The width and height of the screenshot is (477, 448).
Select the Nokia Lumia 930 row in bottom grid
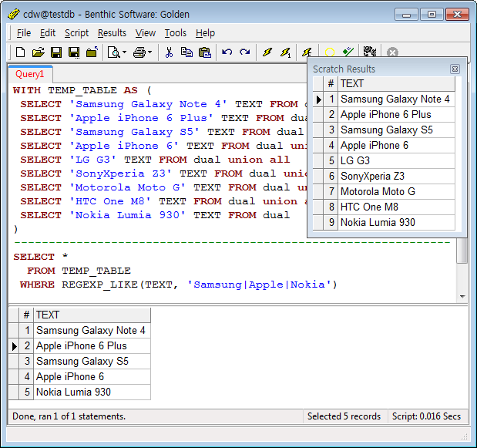coord(73,392)
